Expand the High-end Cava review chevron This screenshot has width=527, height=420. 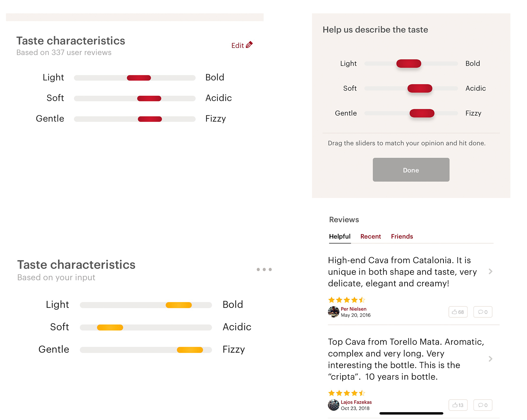coord(490,272)
